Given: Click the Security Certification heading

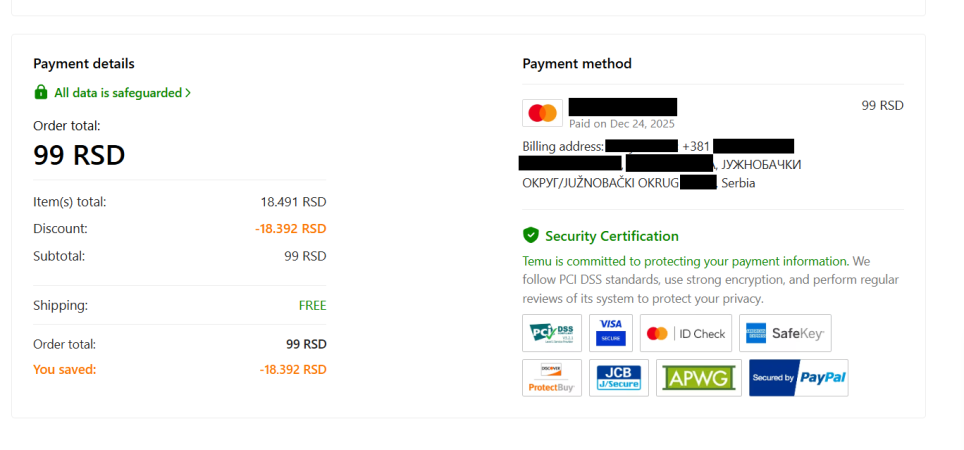Looking at the screenshot, I should point(611,236).
